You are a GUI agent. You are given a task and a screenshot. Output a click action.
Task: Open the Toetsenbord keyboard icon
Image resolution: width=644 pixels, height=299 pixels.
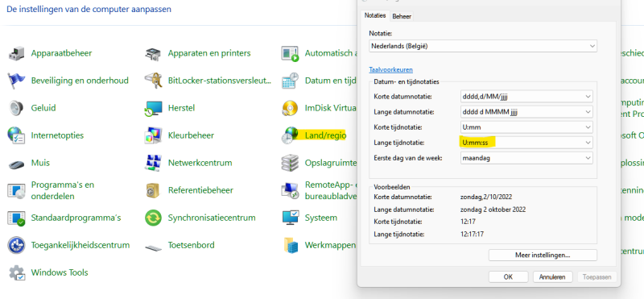pos(153,247)
